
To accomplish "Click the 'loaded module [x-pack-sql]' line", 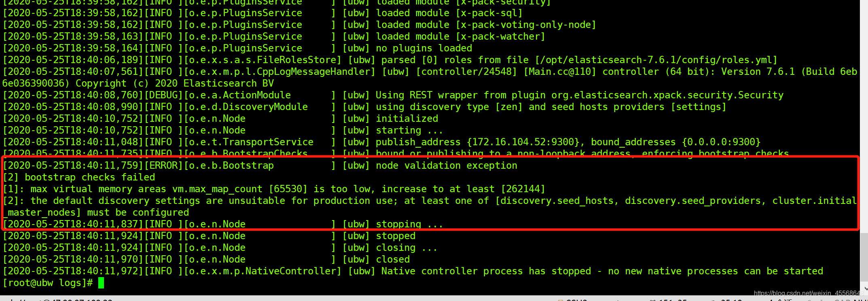I will coord(263,13).
